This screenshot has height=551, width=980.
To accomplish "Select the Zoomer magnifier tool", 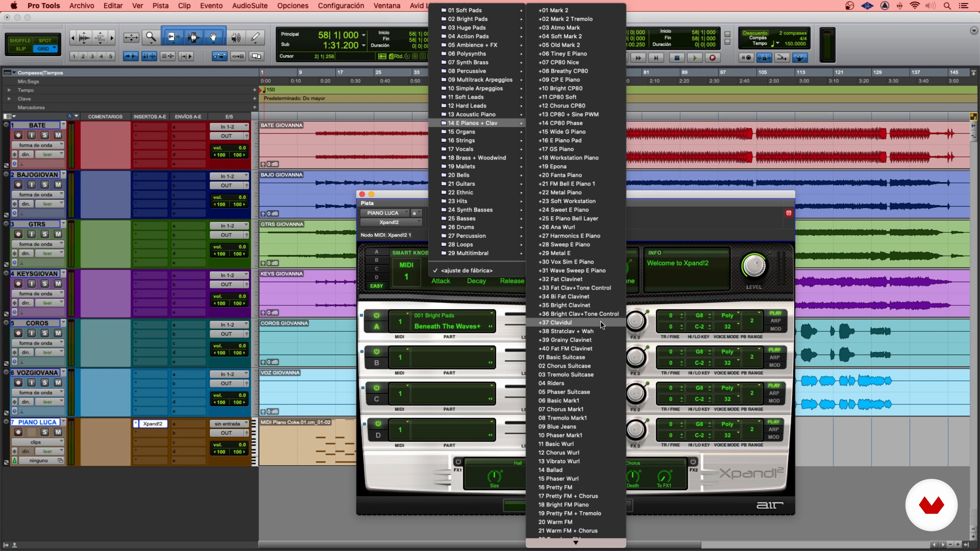I will (x=151, y=37).
